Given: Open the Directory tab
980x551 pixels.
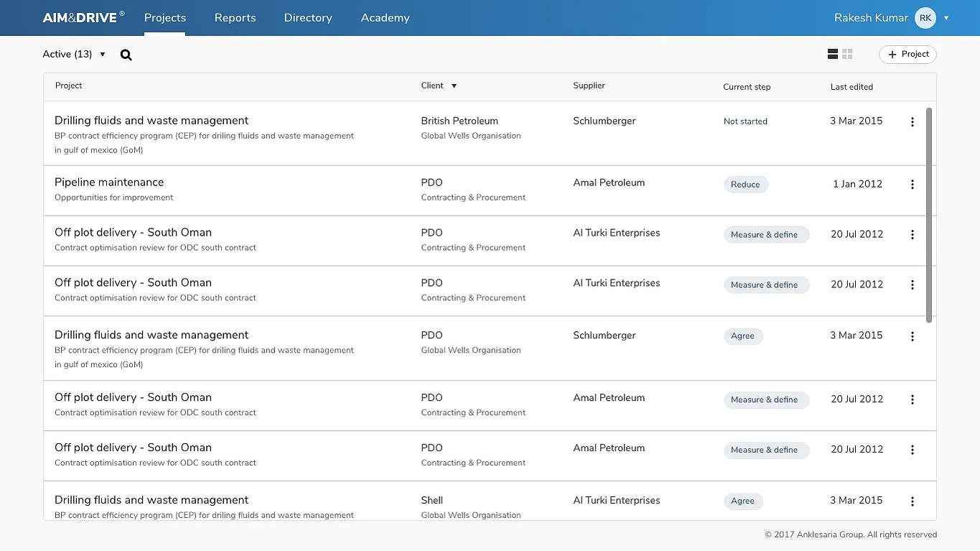Looking at the screenshot, I should (x=308, y=18).
